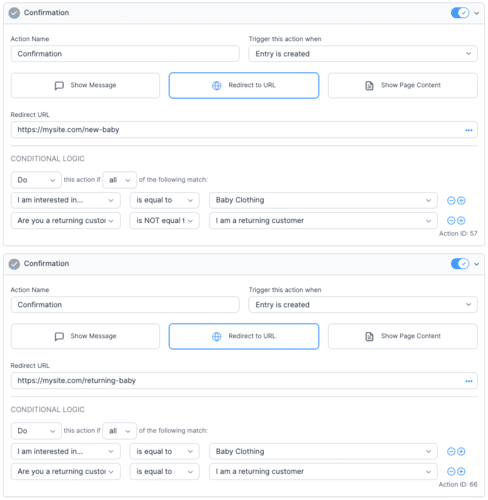Image resolution: width=488 pixels, height=500 pixels.
Task: Remove the returning customer condition in action 57
Action: pyautogui.click(x=451, y=221)
